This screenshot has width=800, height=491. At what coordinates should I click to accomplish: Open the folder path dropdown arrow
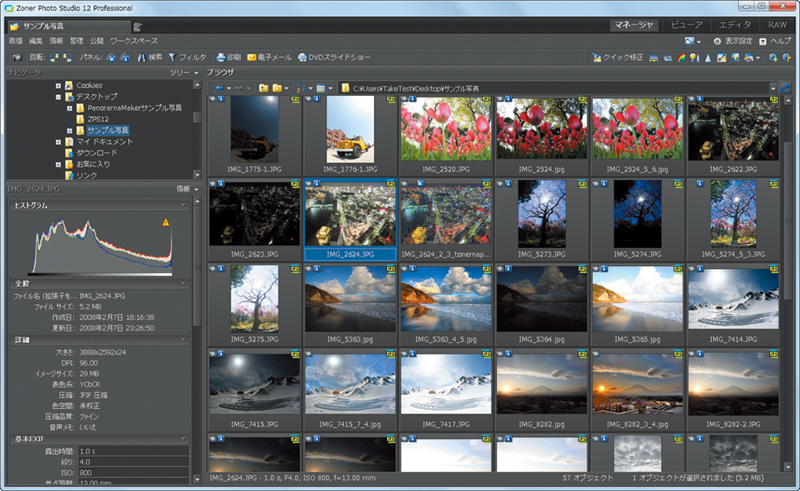[774, 89]
